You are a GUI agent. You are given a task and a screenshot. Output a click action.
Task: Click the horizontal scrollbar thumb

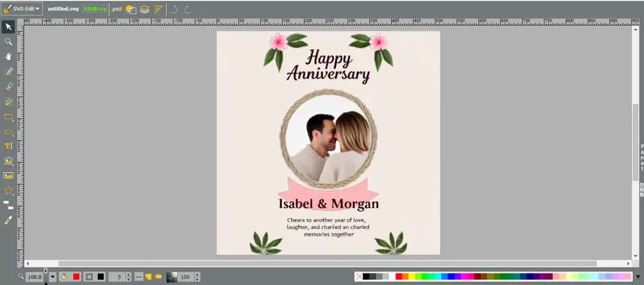coord(327,263)
